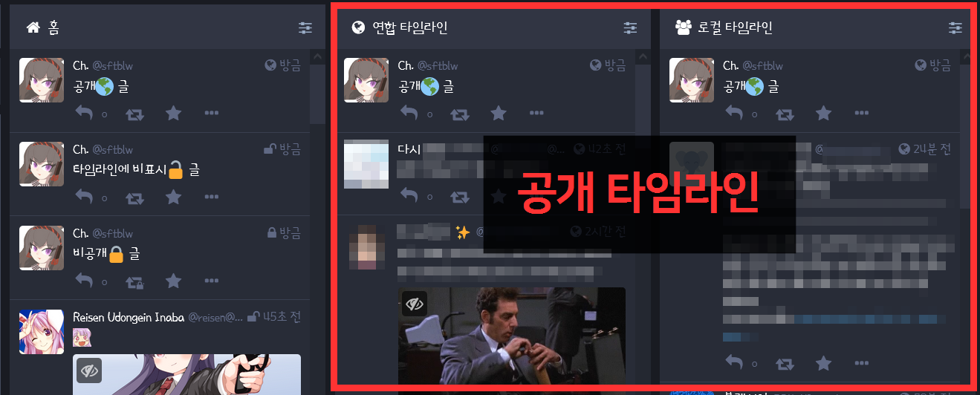Open Ch. avatar in 연합 타임라인
Image resolution: width=980 pixels, height=395 pixels.
tap(366, 80)
